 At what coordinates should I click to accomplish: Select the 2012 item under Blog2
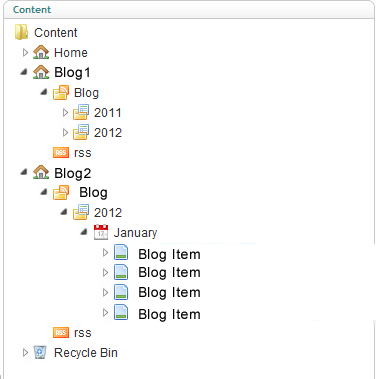[x=108, y=213]
